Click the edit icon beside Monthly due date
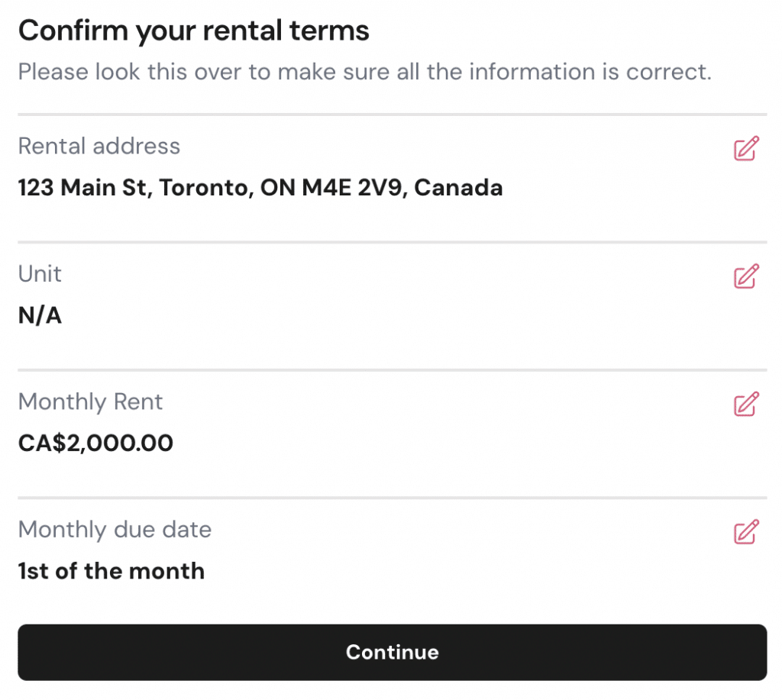782x700 pixels. 747,532
